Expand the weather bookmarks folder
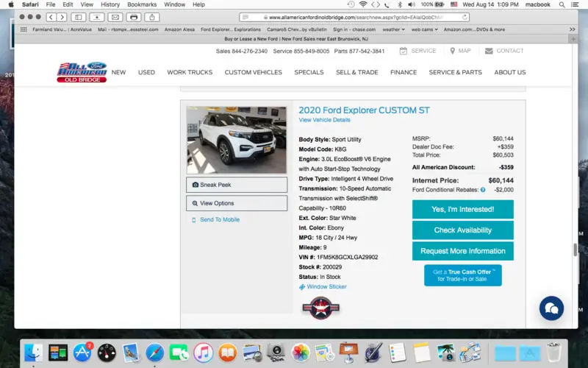The height and width of the screenshot is (368, 588). tap(393, 29)
